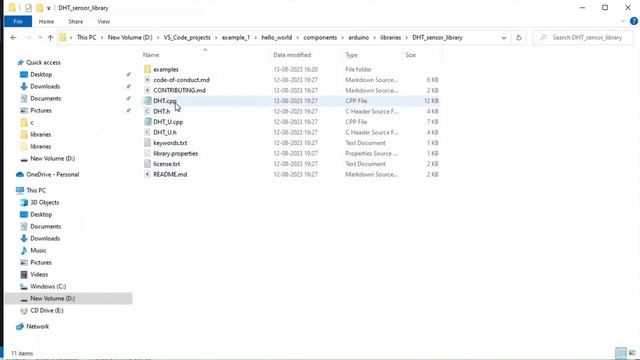Select keywords.txt file icon

point(148,143)
